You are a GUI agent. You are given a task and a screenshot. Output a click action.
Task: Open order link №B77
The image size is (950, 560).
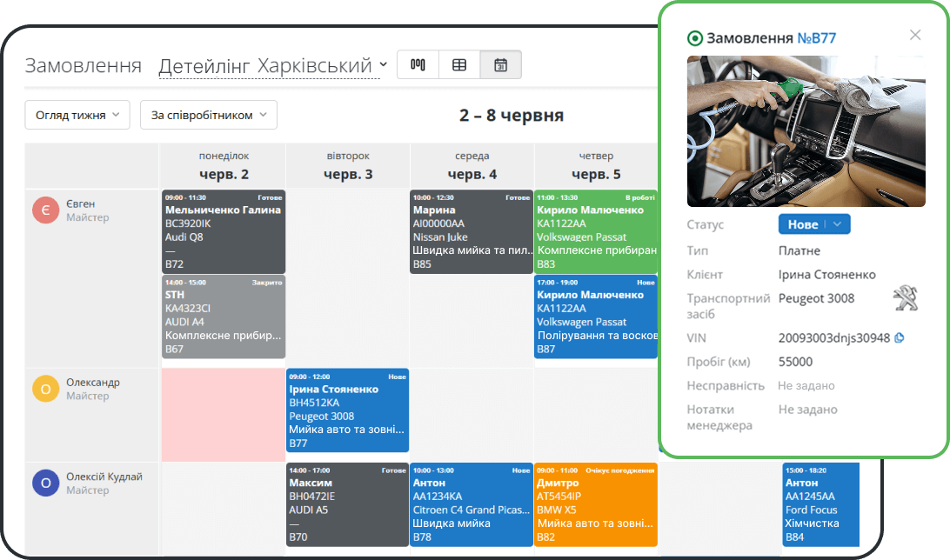tap(817, 38)
